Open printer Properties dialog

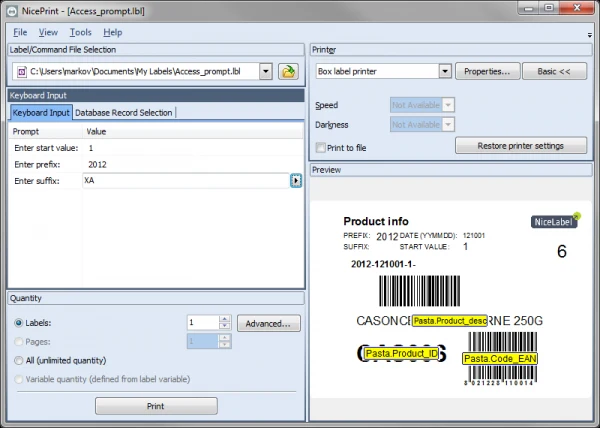coord(487,72)
